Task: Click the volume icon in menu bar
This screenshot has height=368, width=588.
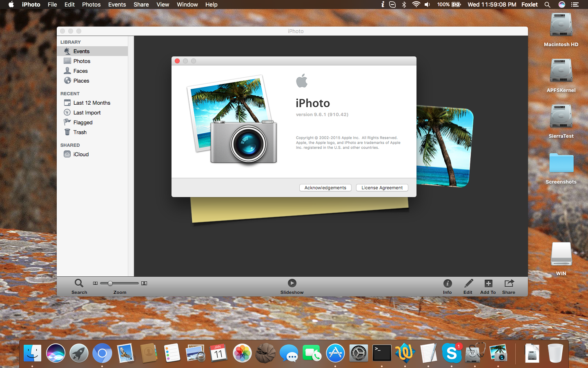Action: coord(428,4)
